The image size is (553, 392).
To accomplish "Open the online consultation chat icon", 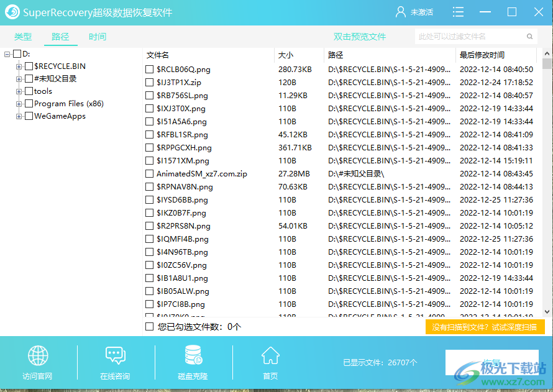I will tap(116, 355).
